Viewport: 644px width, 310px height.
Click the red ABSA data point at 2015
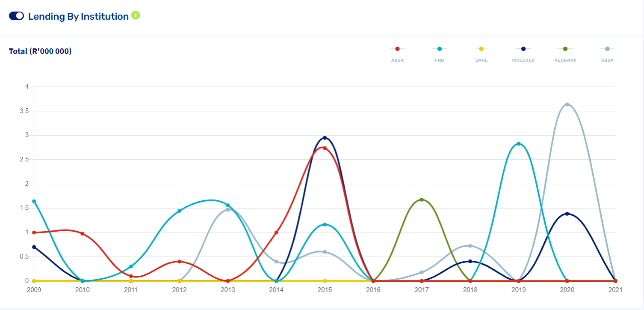point(325,148)
